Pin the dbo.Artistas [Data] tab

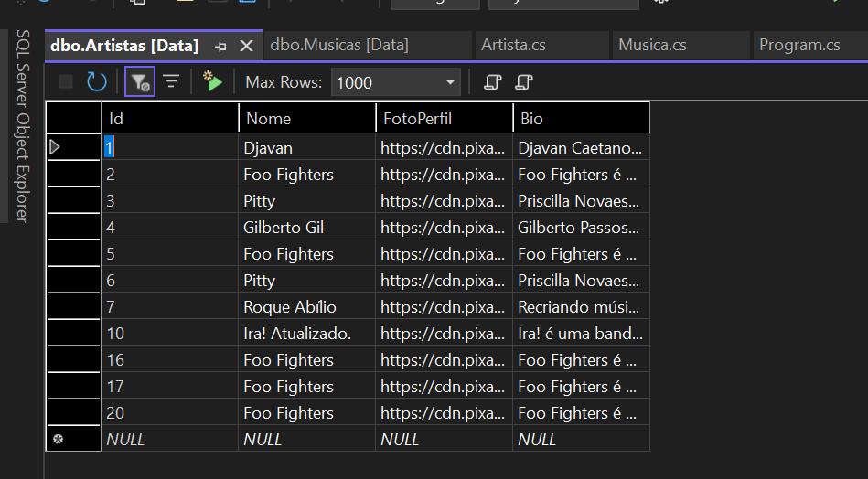(220, 47)
